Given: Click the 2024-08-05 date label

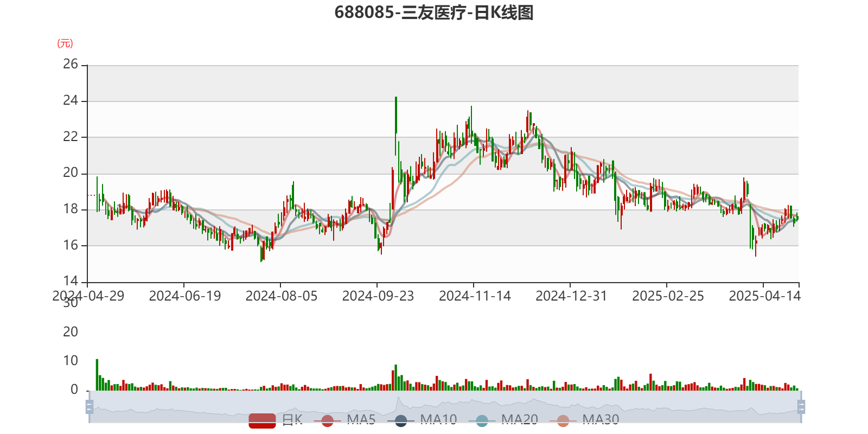Looking at the screenshot, I should 282,296.
